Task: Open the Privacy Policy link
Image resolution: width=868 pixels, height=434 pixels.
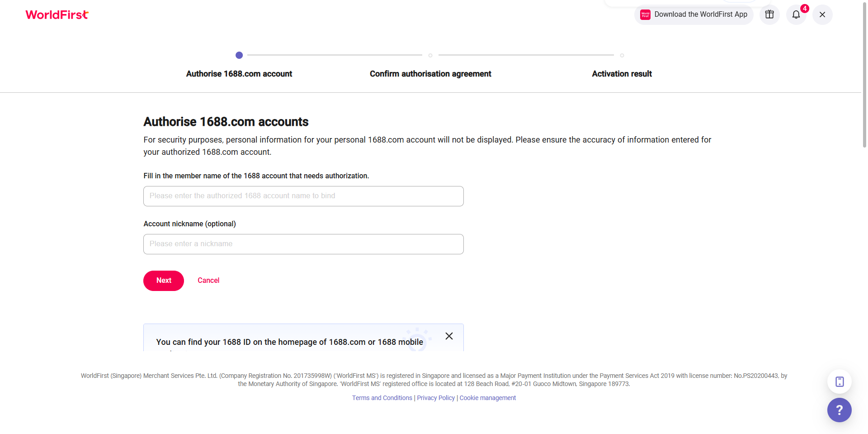Action: pyautogui.click(x=436, y=398)
